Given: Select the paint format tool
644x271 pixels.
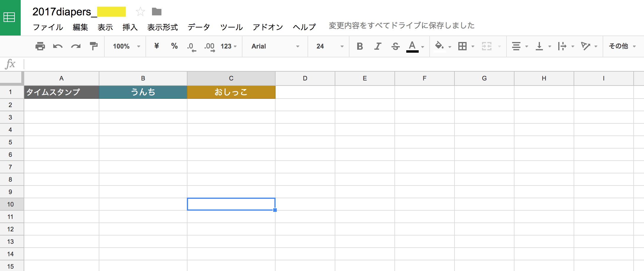Looking at the screenshot, I should tap(93, 46).
